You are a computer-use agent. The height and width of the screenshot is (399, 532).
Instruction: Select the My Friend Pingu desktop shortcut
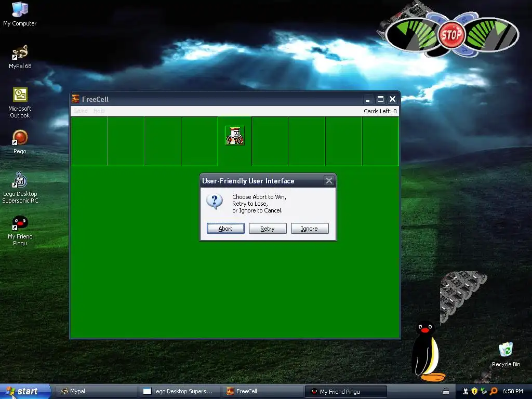coord(20,231)
